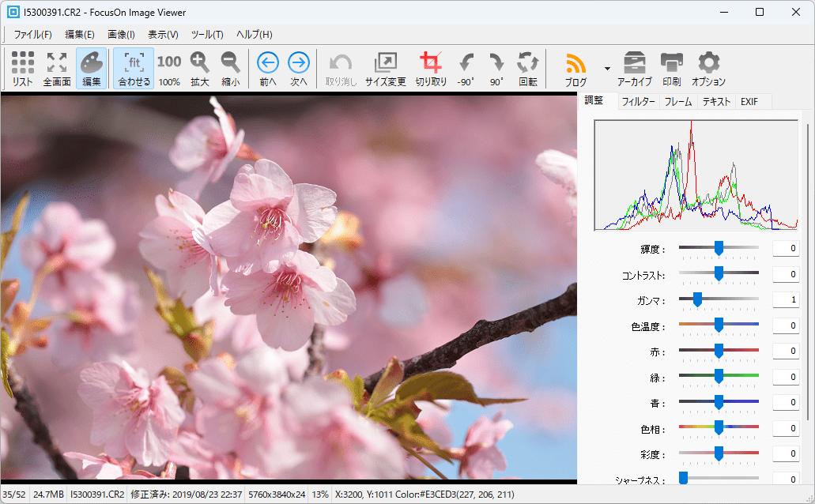Rotate image 90° clockwise
Screen dimensions: 815x504
(x=496, y=69)
